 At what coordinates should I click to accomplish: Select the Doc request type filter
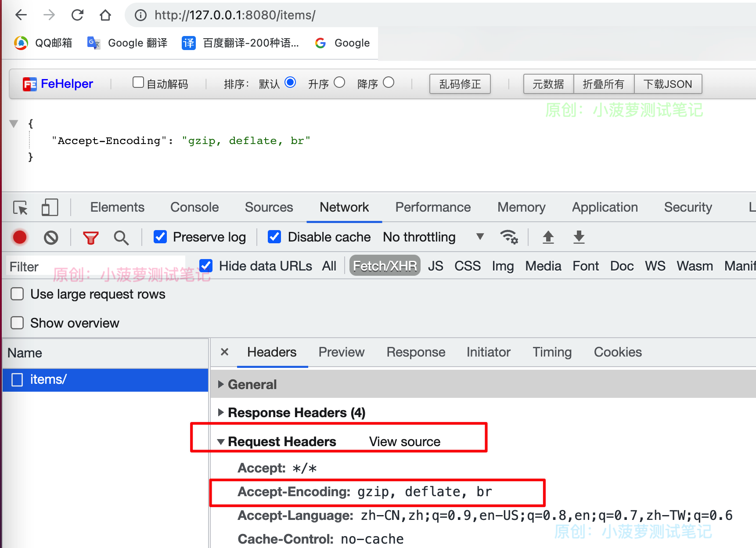coord(622,266)
